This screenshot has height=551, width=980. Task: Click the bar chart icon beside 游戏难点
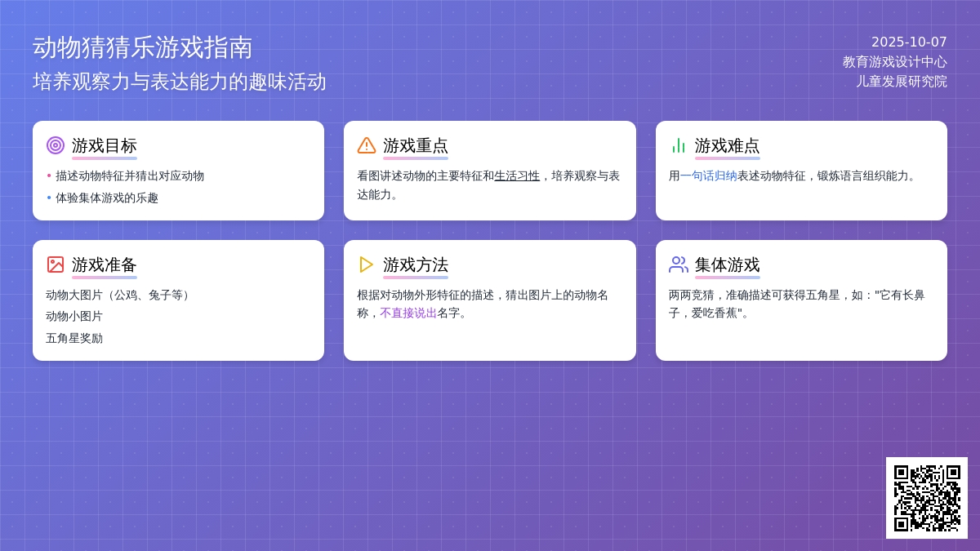[x=678, y=145]
